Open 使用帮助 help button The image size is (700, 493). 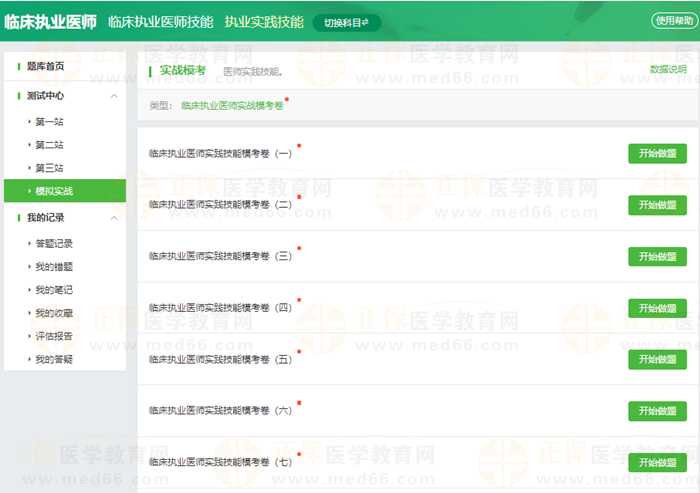[672, 21]
